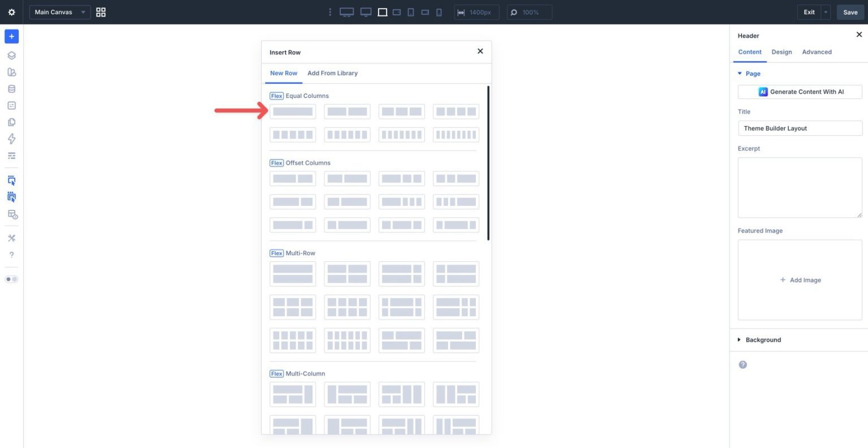Click the Insert Row dialog scrollbar

[x=488, y=163]
